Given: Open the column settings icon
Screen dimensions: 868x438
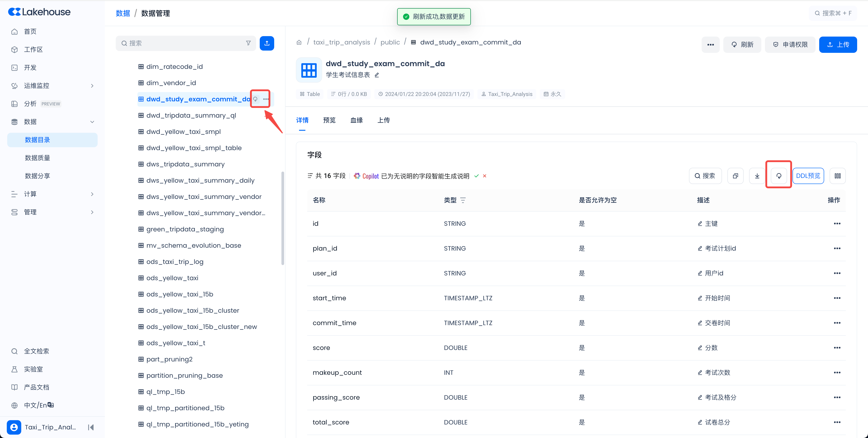Looking at the screenshot, I should (837, 176).
